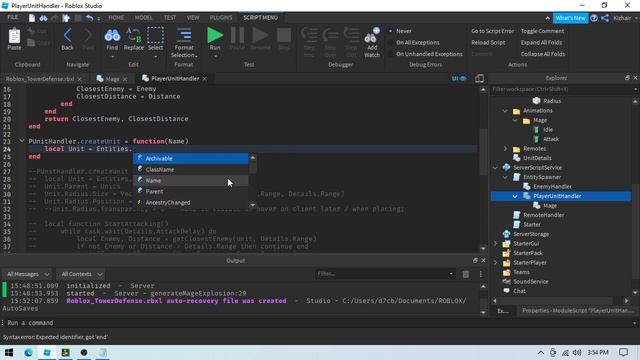The image size is (640, 360).
Task: Clear output with trash icon
Action: point(465,274)
